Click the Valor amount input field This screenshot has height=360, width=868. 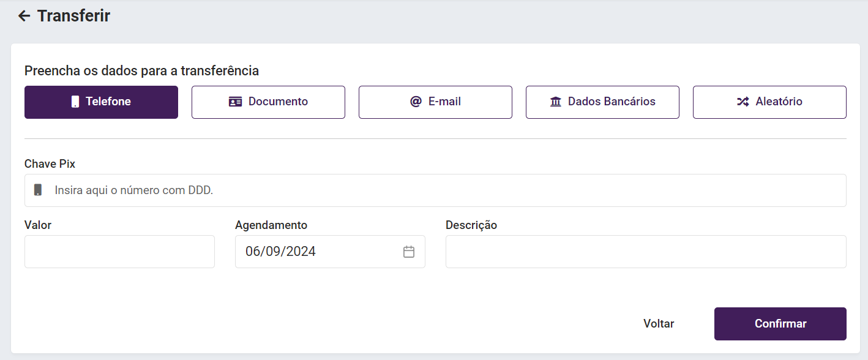click(119, 252)
